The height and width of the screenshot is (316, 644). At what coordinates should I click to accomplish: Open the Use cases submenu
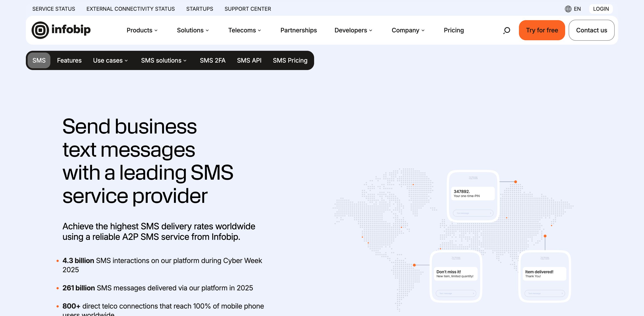110,60
